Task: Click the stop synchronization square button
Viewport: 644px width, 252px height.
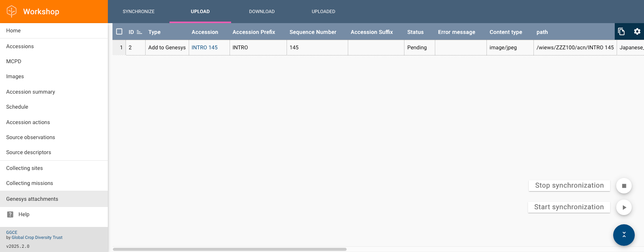Action: (624, 186)
